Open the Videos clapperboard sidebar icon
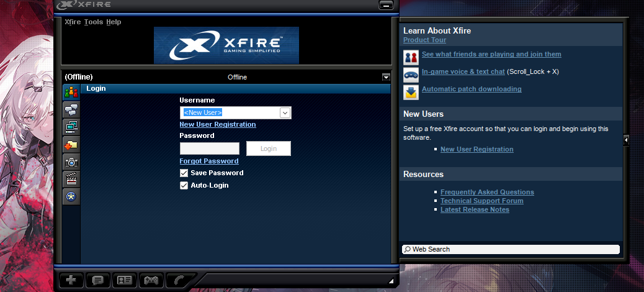Image resolution: width=644 pixels, height=292 pixels. (x=71, y=180)
